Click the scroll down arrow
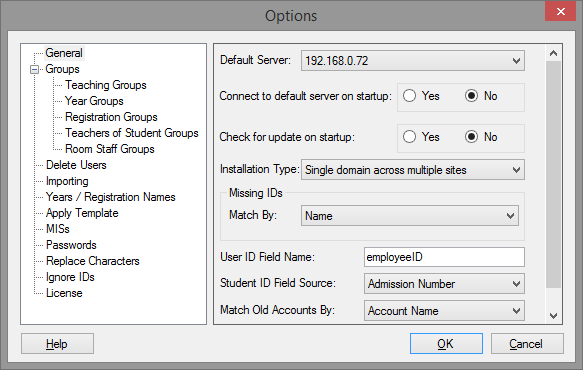Image resolution: width=583 pixels, height=370 pixels. 553,316
